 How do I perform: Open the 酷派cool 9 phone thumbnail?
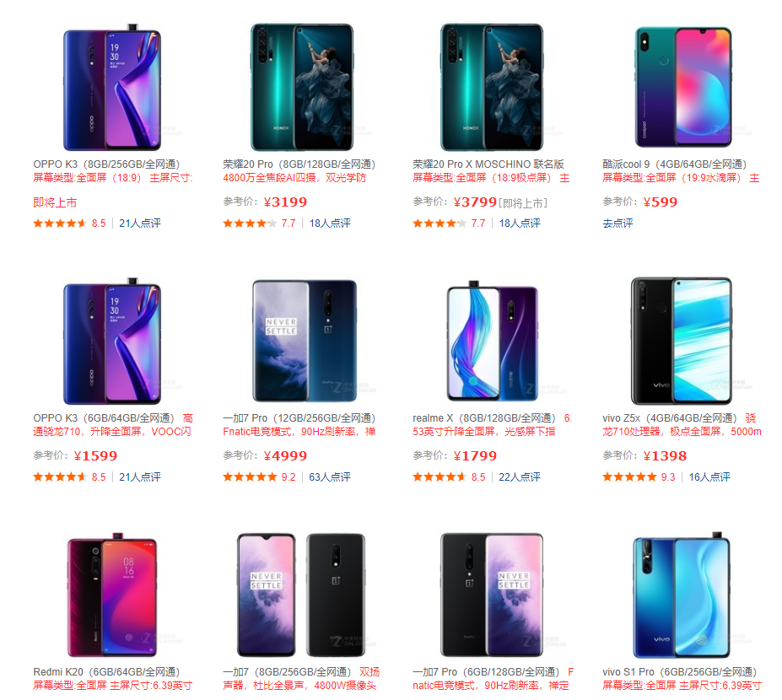pyautogui.click(x=683, y=87)
